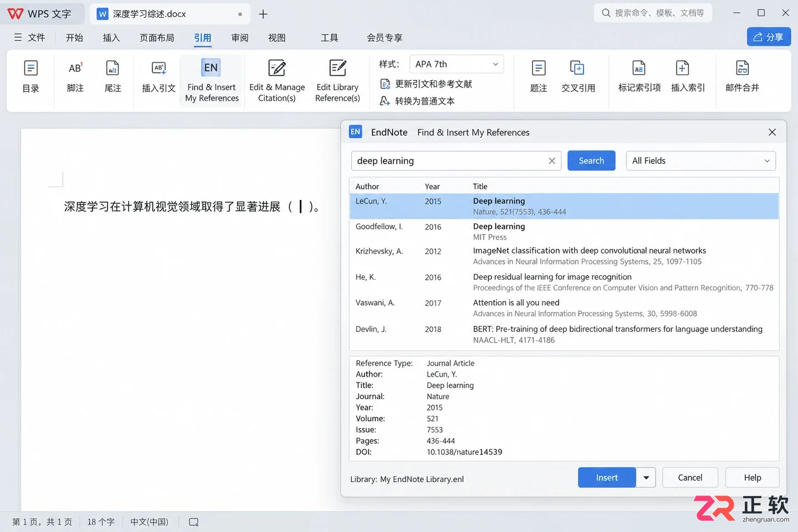
Task: Open the APA 7th style dropdown
Action: [x=457, y=64]
